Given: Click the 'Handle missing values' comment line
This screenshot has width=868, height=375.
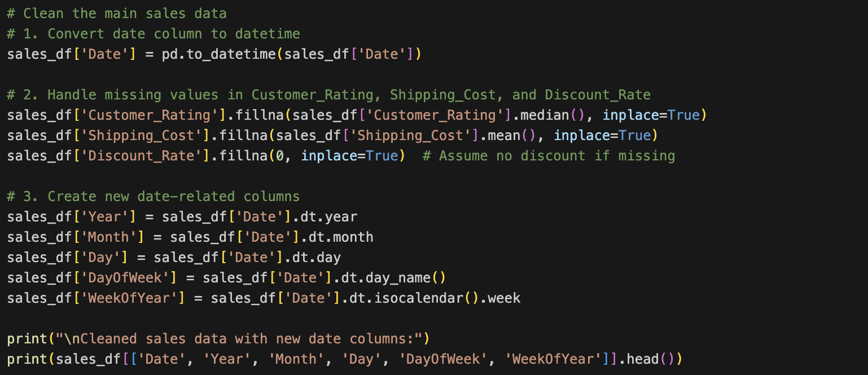Looking at the screenshot, I should 328,95.
